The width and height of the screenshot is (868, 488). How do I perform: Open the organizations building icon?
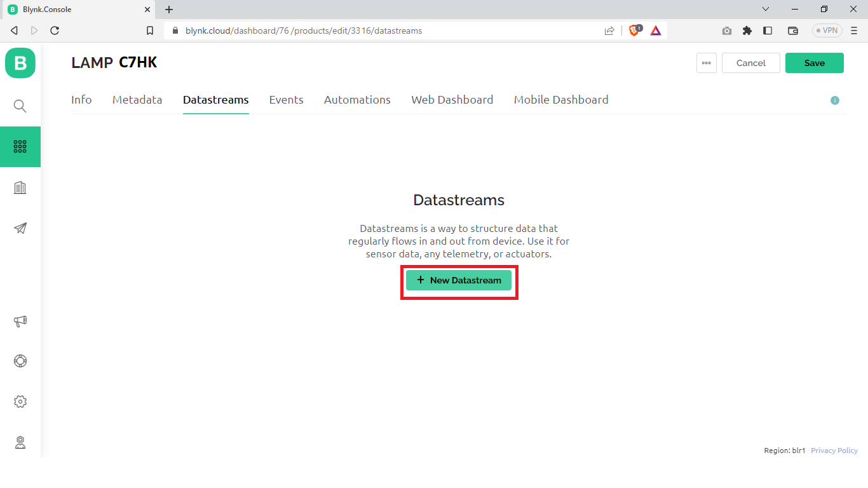[x=20, y=187]
